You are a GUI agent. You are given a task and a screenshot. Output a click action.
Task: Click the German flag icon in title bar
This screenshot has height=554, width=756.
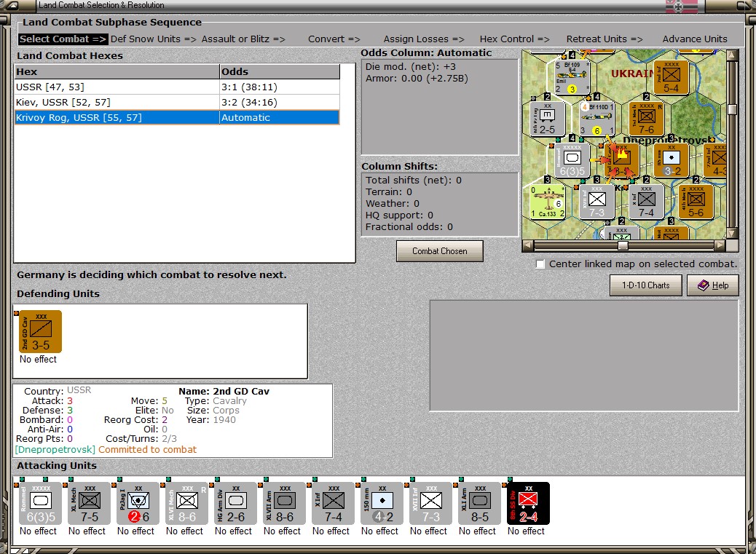[681, 7]
